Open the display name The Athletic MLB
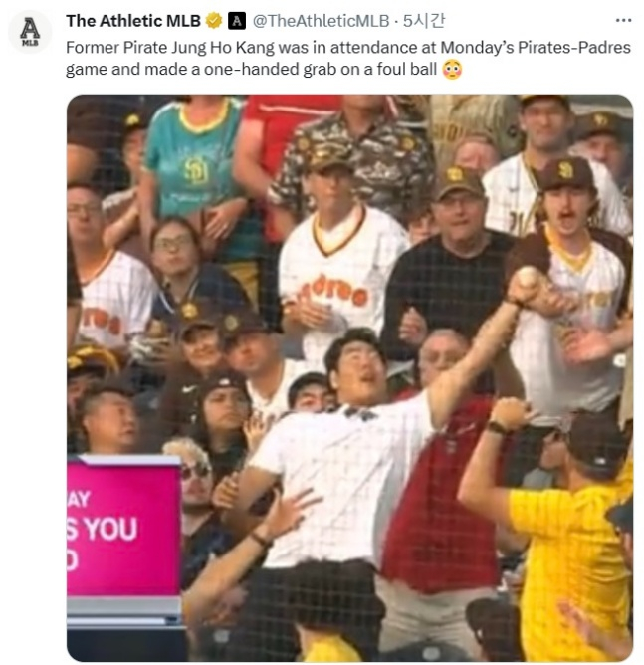Screen dimensions: 644x665 133,21
